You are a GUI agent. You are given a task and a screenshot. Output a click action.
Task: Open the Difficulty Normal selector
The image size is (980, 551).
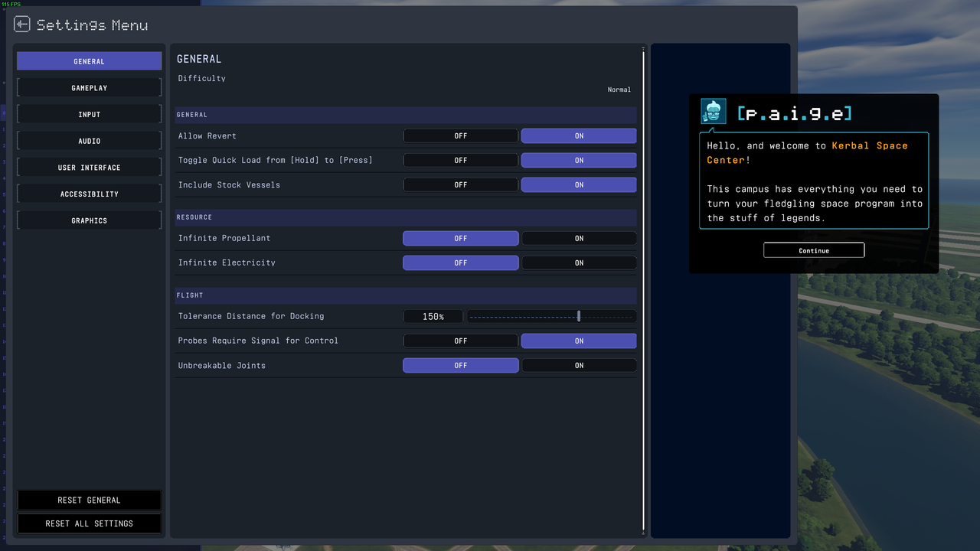[619, 90]
